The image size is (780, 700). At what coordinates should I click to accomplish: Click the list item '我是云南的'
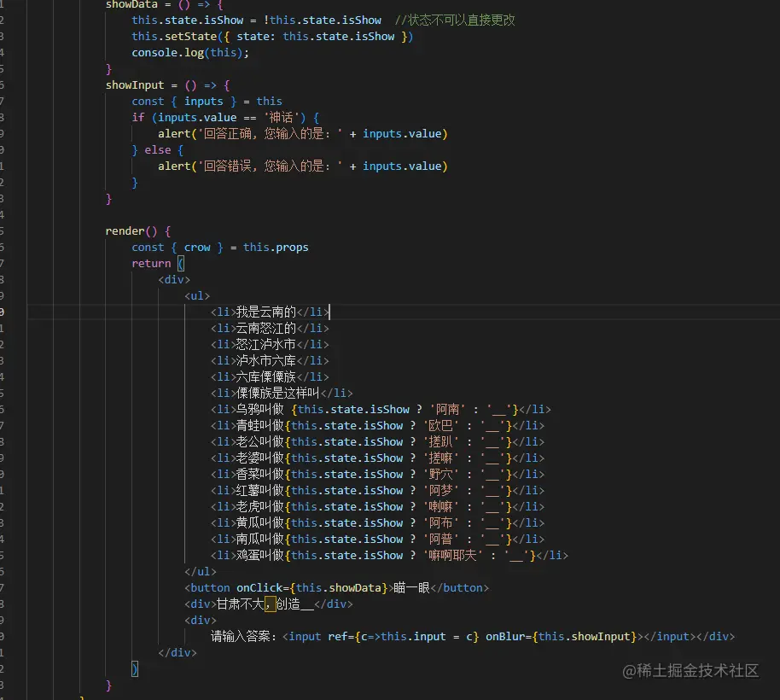(x=270, y=312)
